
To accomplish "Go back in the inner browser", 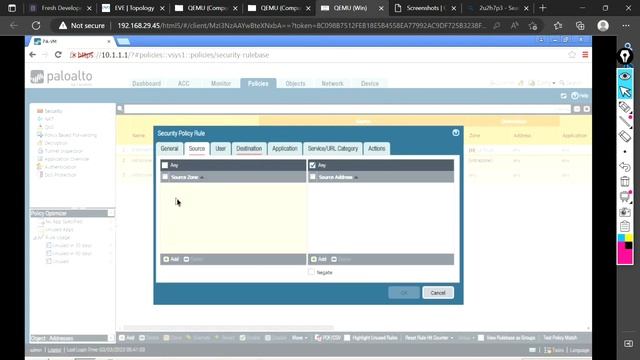I will tap(33, 55).
